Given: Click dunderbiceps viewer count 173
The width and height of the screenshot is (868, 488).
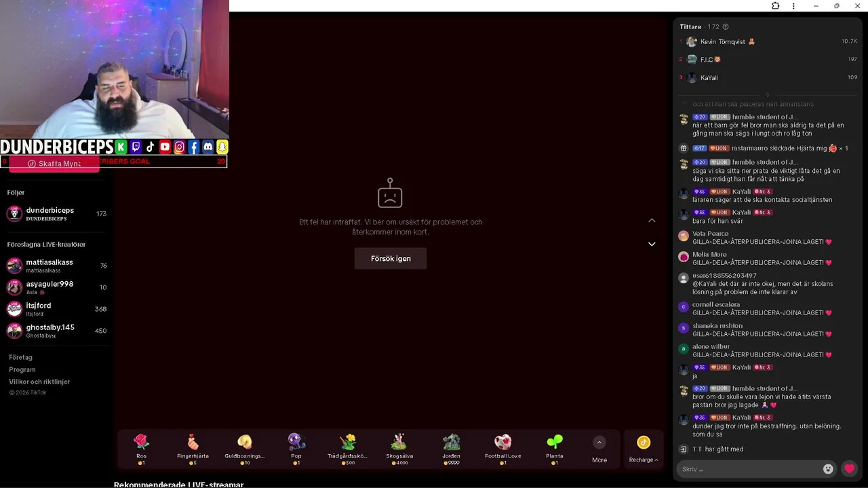Looking at the screenshot, I should (101, 214).
